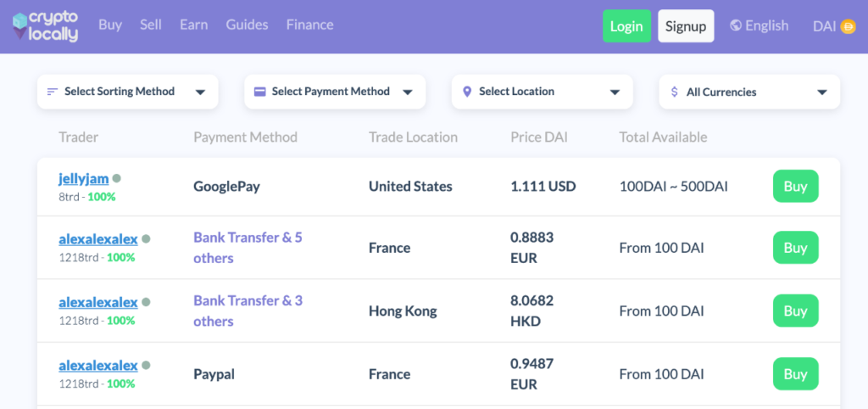Open the Bank Transfer & 3 others link
868x409 pixels.
(248, 311)
